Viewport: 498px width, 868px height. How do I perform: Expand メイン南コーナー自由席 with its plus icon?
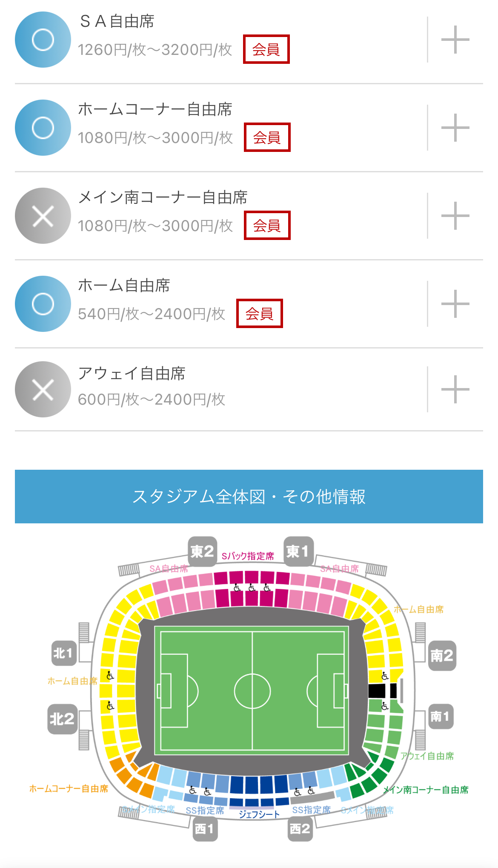tap(455, 216)
